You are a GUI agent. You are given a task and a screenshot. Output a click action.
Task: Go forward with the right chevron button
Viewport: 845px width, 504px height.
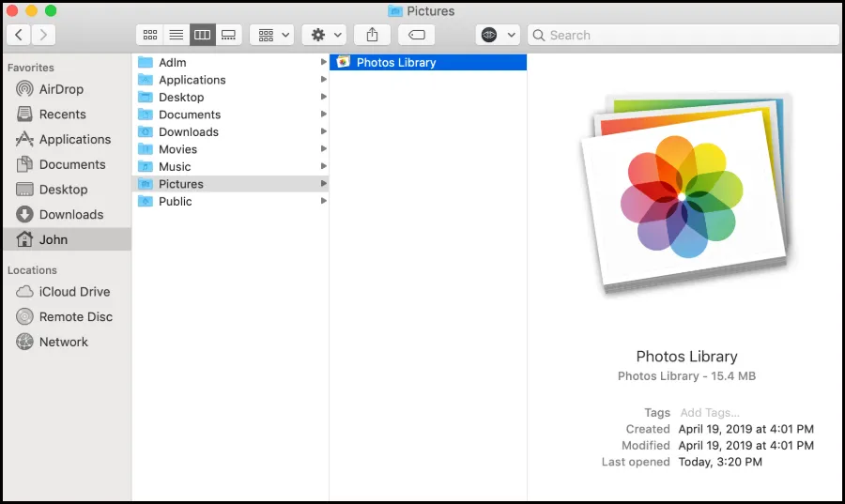tap(43, 35)
